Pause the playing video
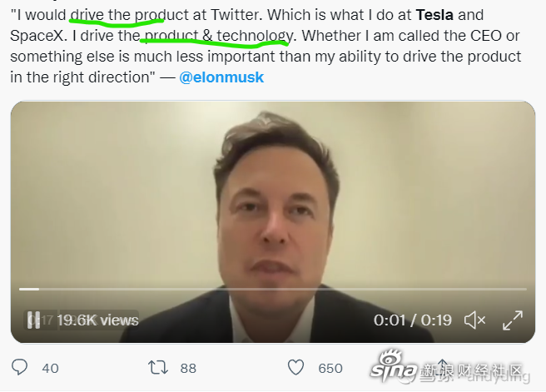 point(34,320)
